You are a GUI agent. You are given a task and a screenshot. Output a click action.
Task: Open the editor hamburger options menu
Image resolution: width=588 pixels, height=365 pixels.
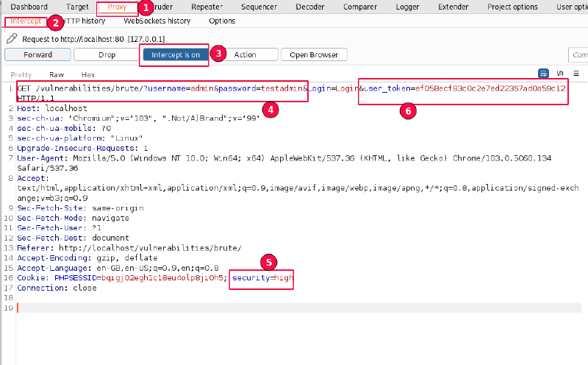pos(577,74)
